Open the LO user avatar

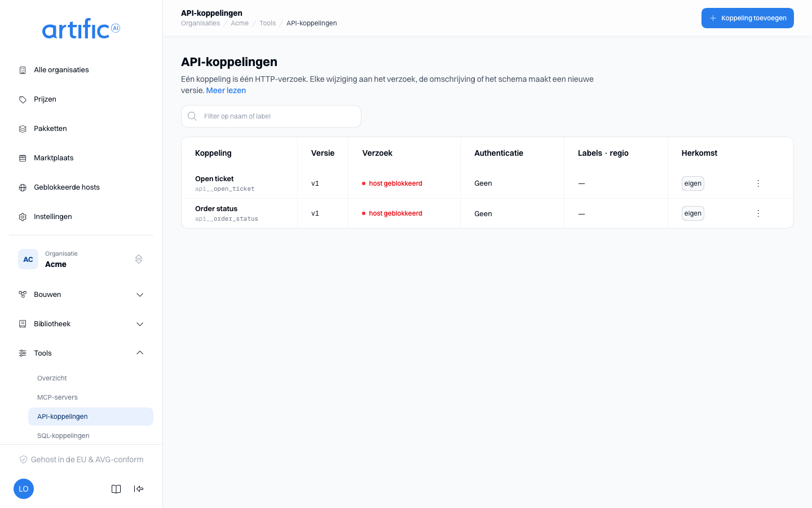(x=24, y=489)
